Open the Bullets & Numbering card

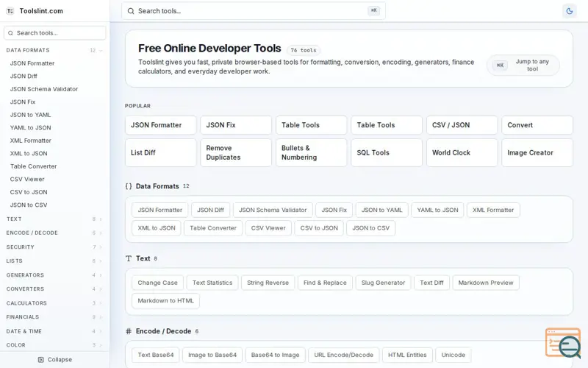[311, 153]
